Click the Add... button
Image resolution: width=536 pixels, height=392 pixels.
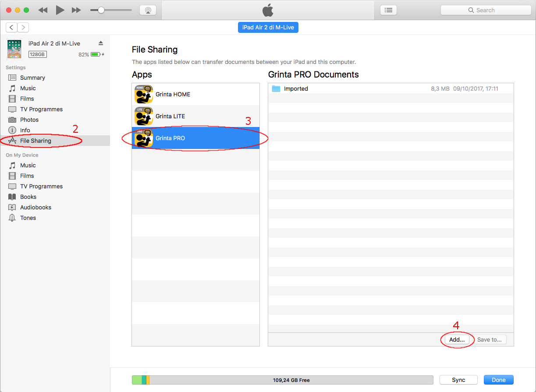pos(457,339)
